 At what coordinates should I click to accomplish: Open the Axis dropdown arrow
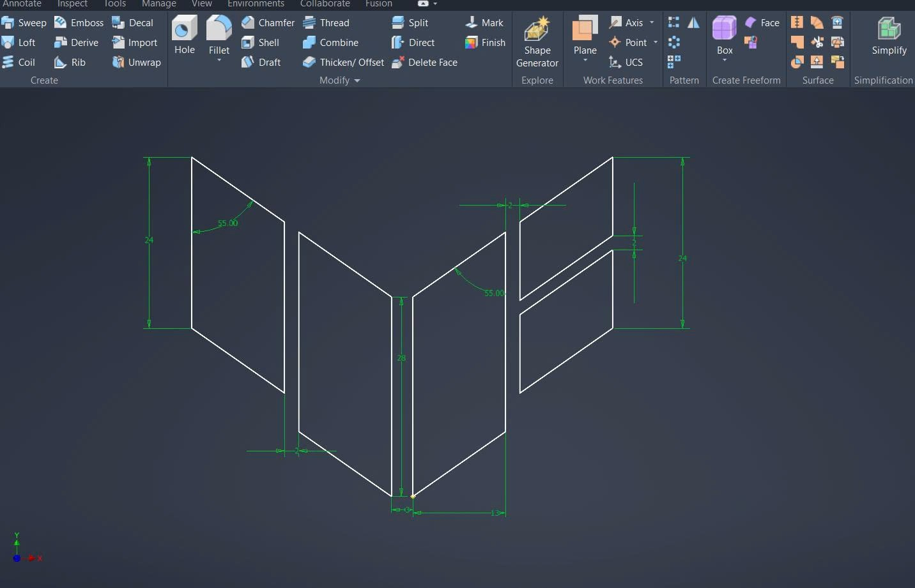point(652,23)
